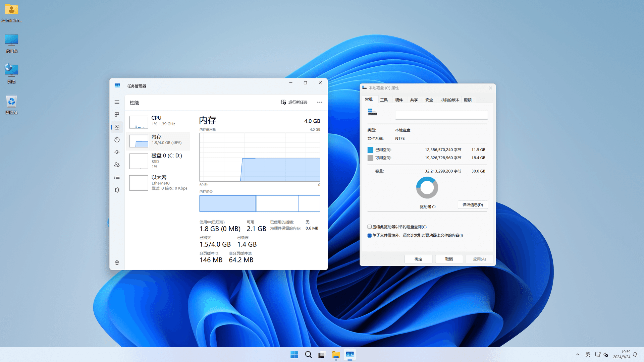Uncheck allow indexing file contents checkbox
This screenshot has height=362, width=644.
(x=370, y=235)
